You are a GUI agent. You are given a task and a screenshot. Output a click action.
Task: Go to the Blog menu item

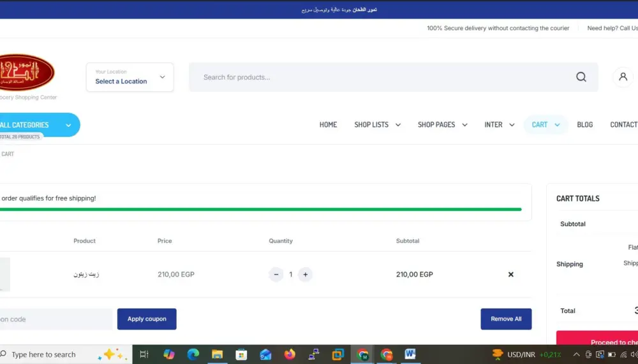pos(584,125)
